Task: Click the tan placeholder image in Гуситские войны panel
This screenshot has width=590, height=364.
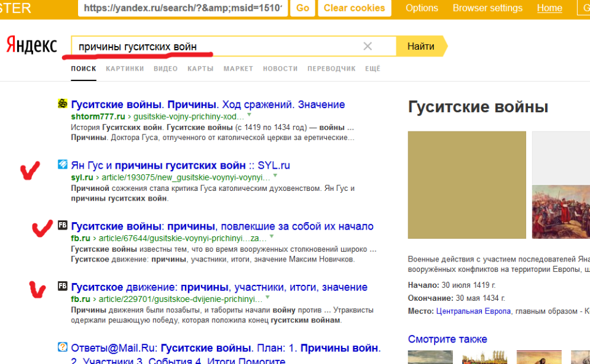Action: 467,185
